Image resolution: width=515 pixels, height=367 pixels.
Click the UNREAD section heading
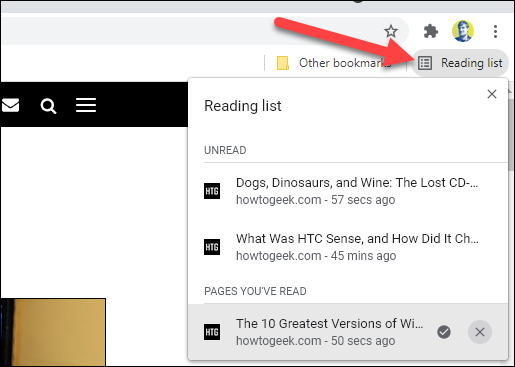click(225, 150)
